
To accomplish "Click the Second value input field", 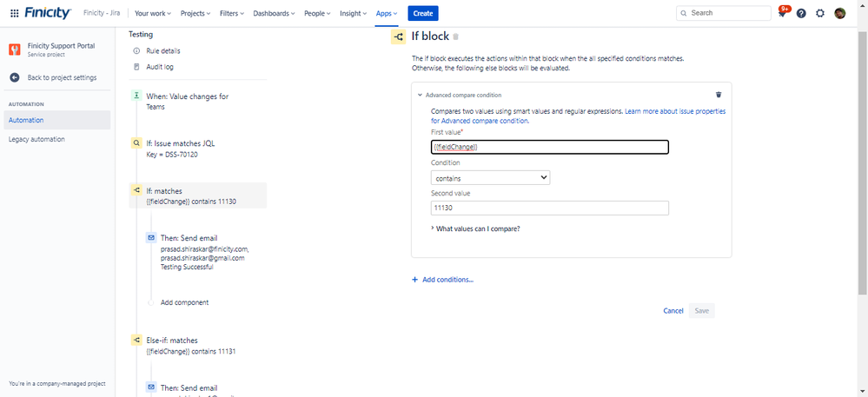I will pos(550,208).
